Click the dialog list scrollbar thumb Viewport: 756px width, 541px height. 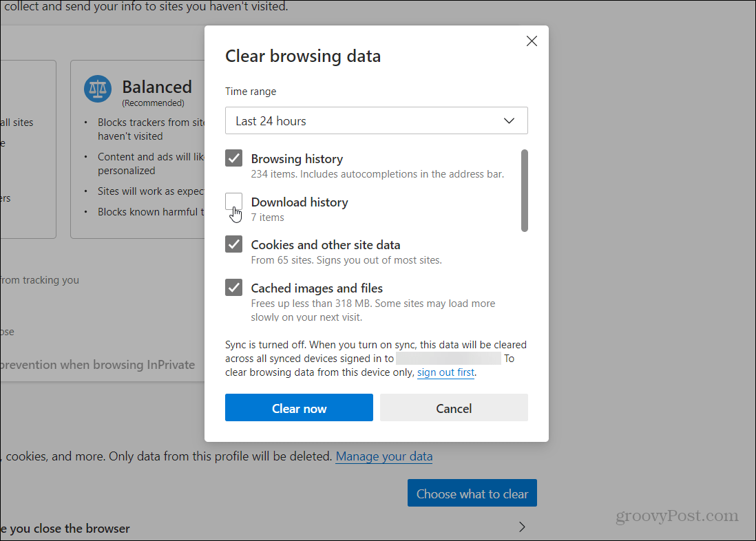pyautogui.click(x=525, y=191)
